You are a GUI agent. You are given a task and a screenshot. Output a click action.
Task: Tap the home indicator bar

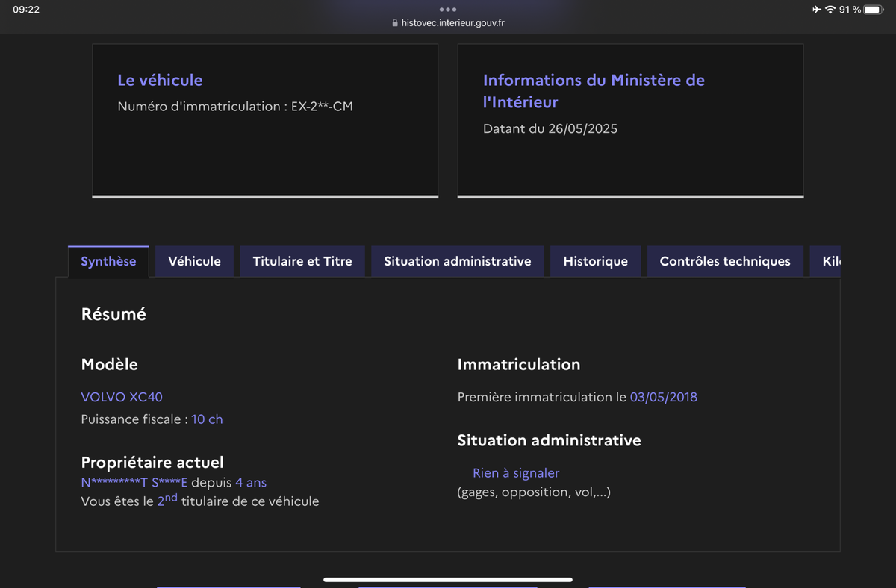[x=448, y=579]
